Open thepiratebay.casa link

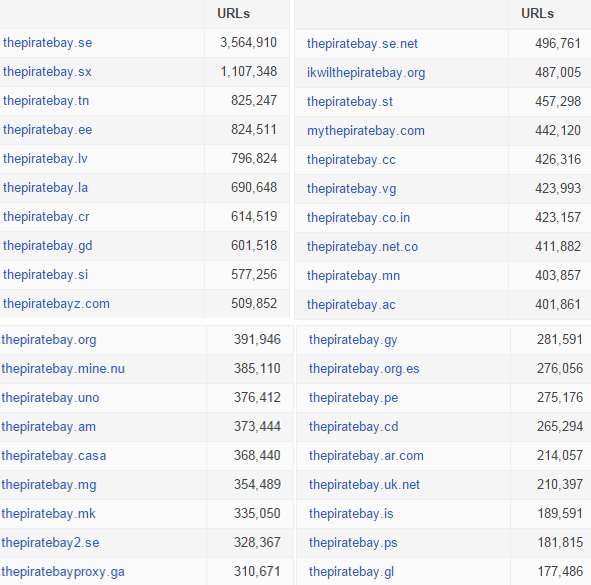[x=54, y=456]
